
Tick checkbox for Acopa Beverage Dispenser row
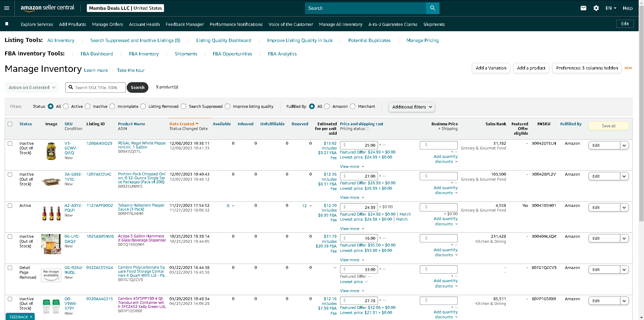pyautogui.click(x=10, y=236)
